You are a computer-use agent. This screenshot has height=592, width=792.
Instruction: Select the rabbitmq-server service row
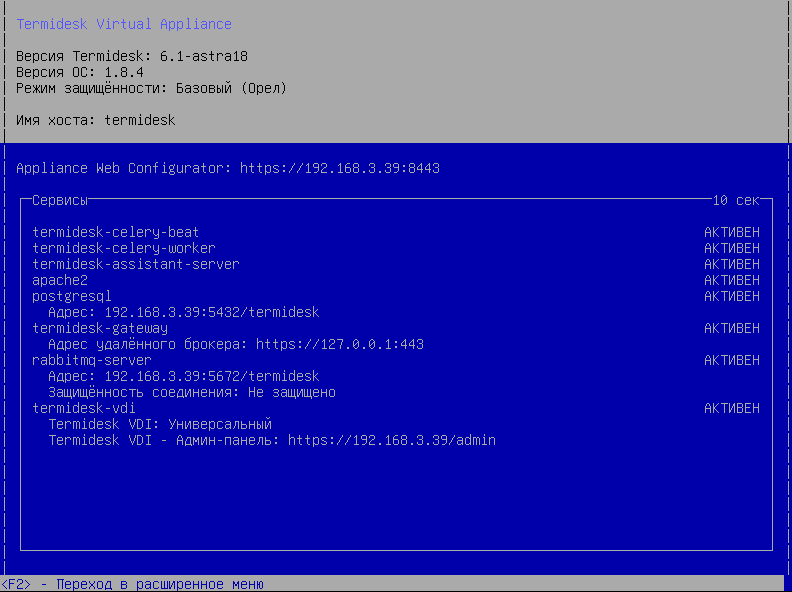tap(396, 360)
